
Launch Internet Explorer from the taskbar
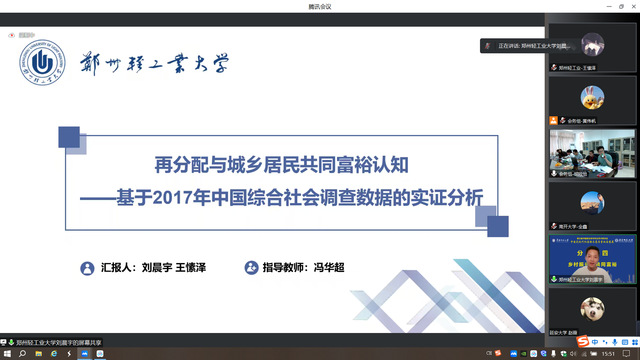[54, 353]
